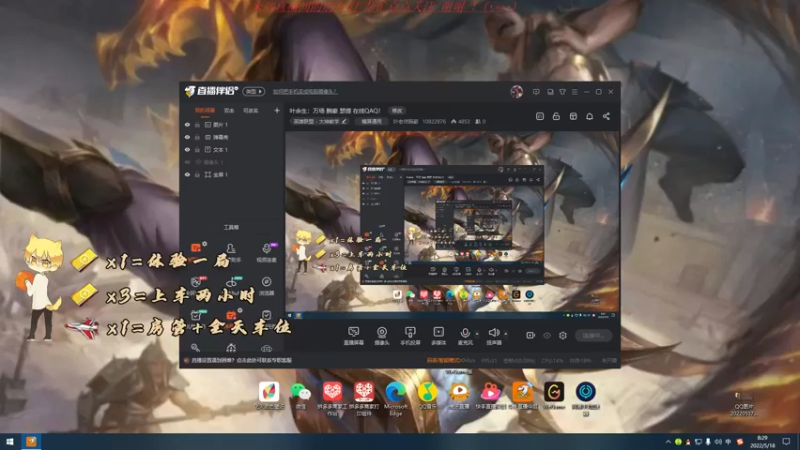Hide the 全屏 1 source layer
800x450 pixels.
(x=187, y=174)
